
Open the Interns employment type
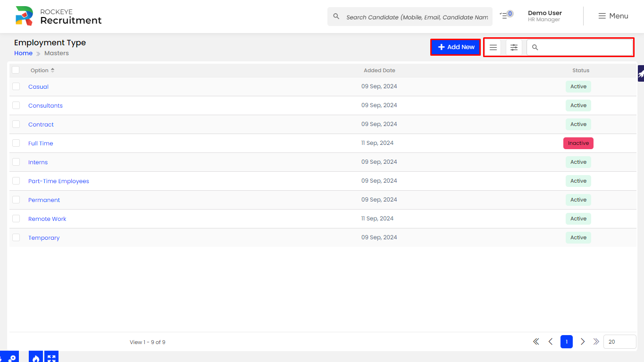38,162
